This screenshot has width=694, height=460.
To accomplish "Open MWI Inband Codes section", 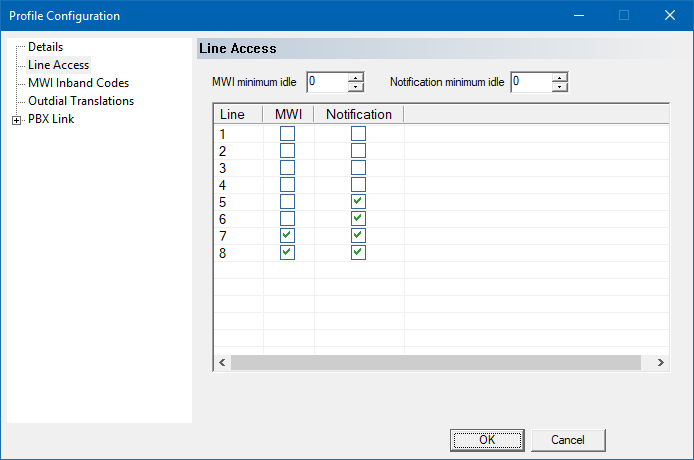I will click(x=78, y=83).
